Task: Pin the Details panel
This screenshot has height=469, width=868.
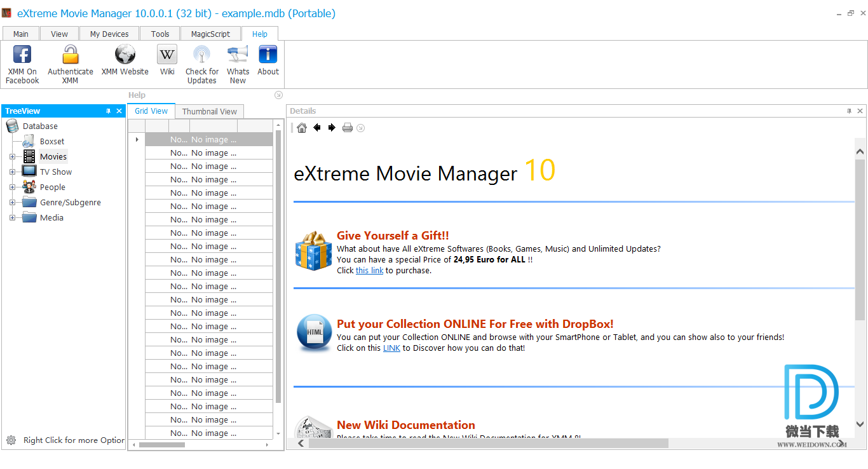Action: 850,111
